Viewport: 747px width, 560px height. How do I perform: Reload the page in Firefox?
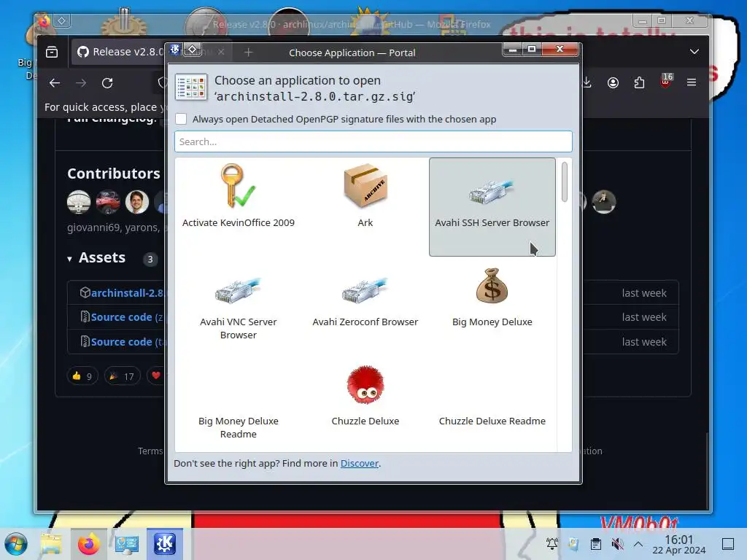click(107, 83)
